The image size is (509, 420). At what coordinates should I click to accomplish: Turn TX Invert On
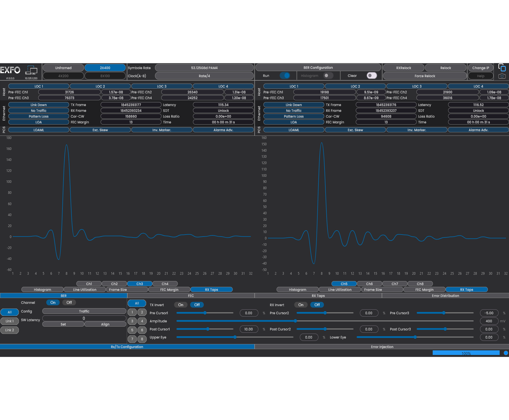181,305
